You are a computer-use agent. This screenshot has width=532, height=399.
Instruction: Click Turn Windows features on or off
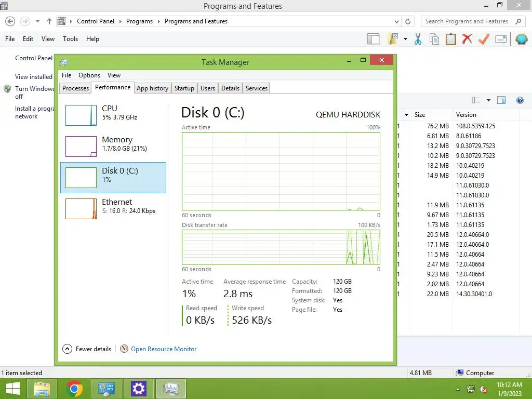coord(34,92)
